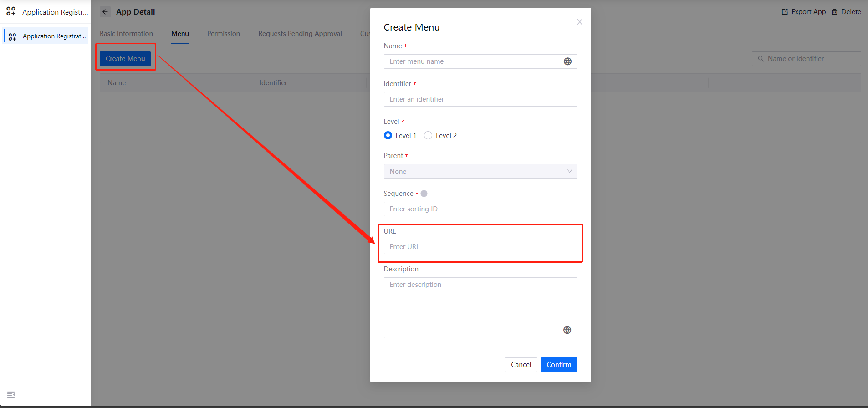Click the Delete trash icon

click(x=835, y=12)
